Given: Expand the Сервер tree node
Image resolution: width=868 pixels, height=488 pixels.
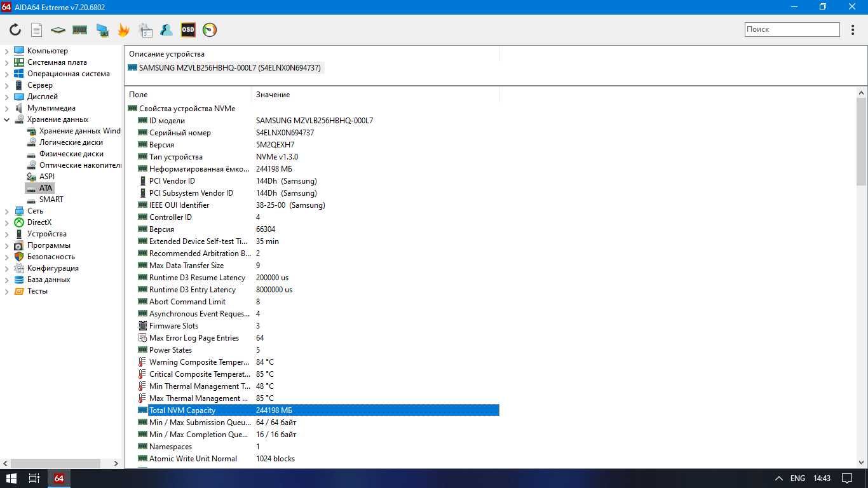Looking at the screenshot, I should (x=7, y=85).
